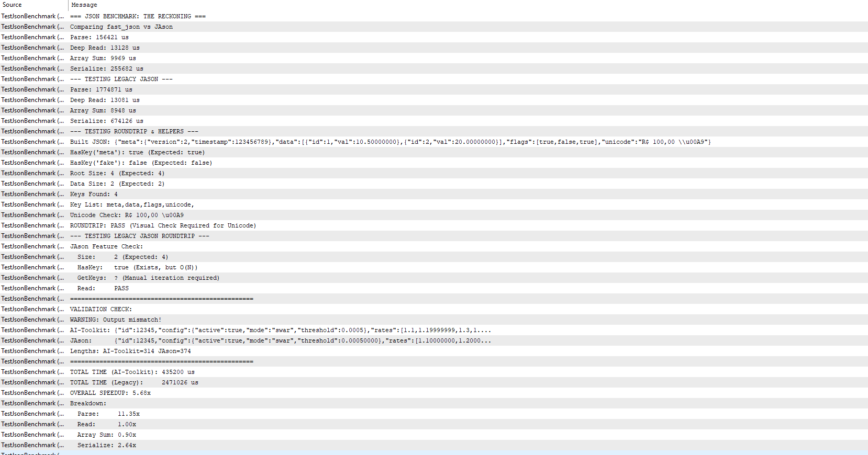
Task: Select the 'ROUNDTRIP: PASS' log row
Action: pos(434,225)
